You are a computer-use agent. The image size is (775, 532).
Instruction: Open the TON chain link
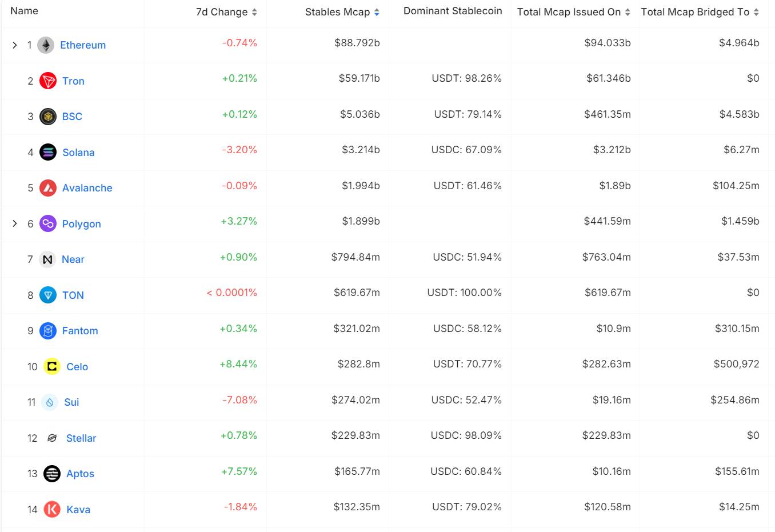pyautogui.click(x=73, y=295)
